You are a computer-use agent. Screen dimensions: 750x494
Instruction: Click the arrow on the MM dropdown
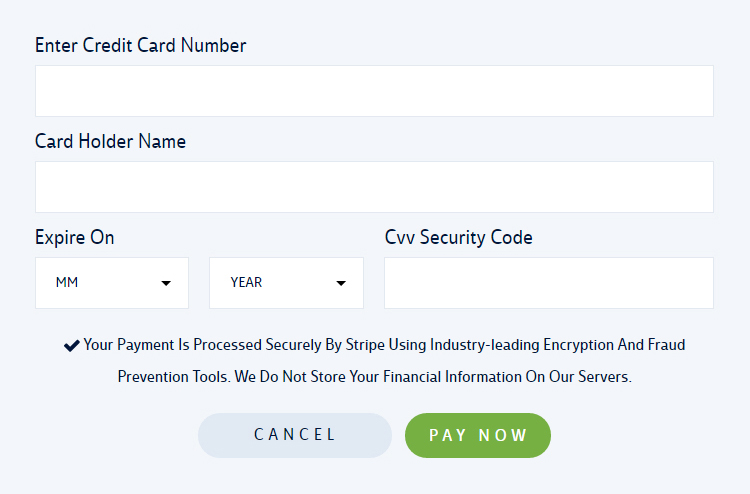pyautogui.click(x=166, y=283)
